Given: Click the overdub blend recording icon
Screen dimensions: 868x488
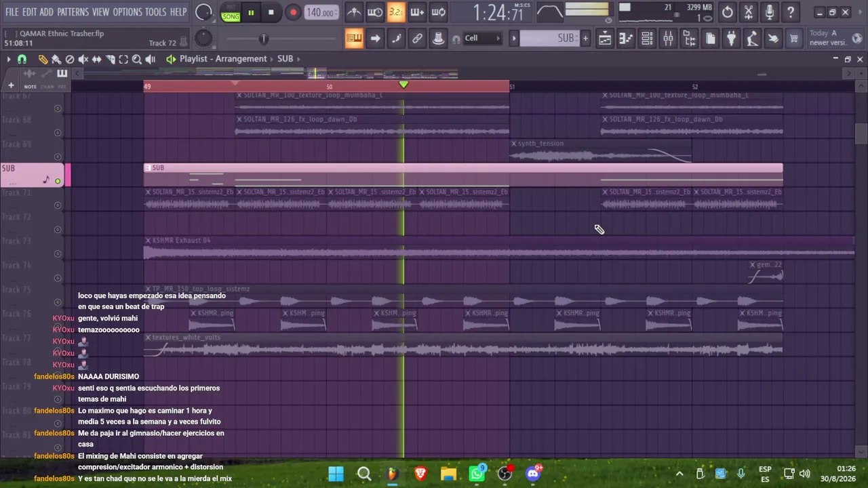Looking at the screenshot, I should pyautogui.click(x=417, y=12).
